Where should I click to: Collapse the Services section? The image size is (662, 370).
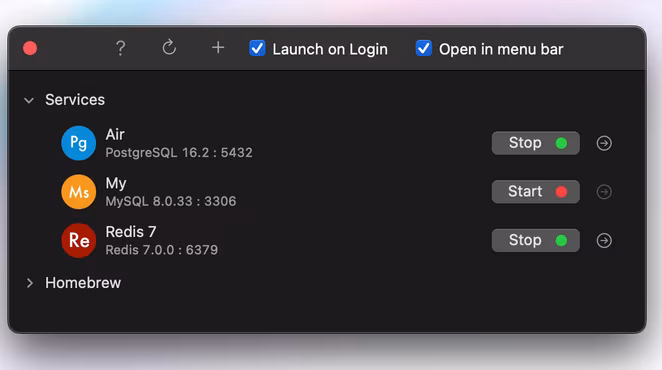(29, 100)
